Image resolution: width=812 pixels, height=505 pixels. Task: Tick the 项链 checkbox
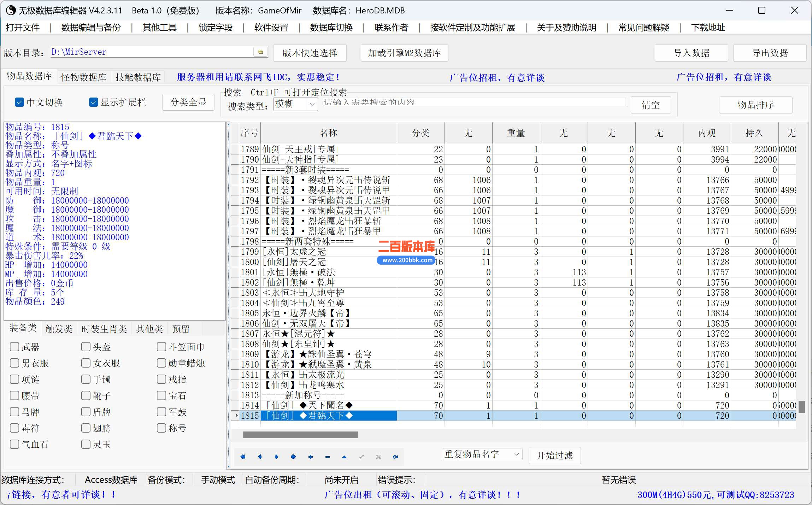click(14, 379)
